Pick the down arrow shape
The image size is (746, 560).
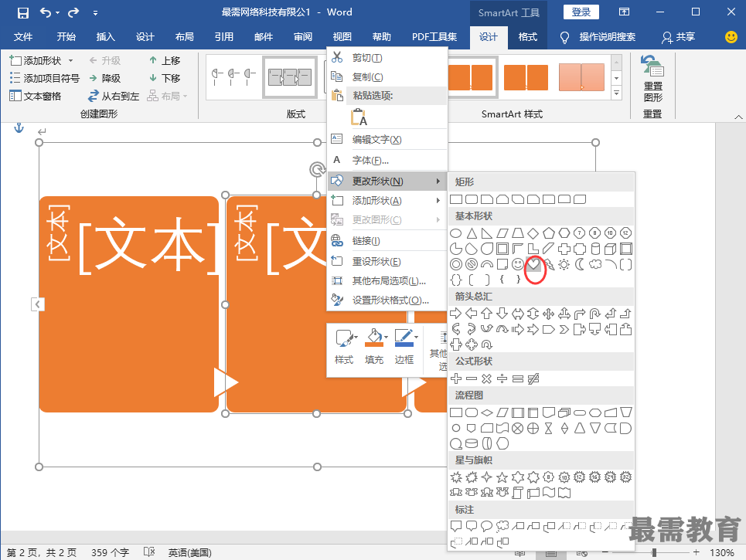(x=502, y=314)
